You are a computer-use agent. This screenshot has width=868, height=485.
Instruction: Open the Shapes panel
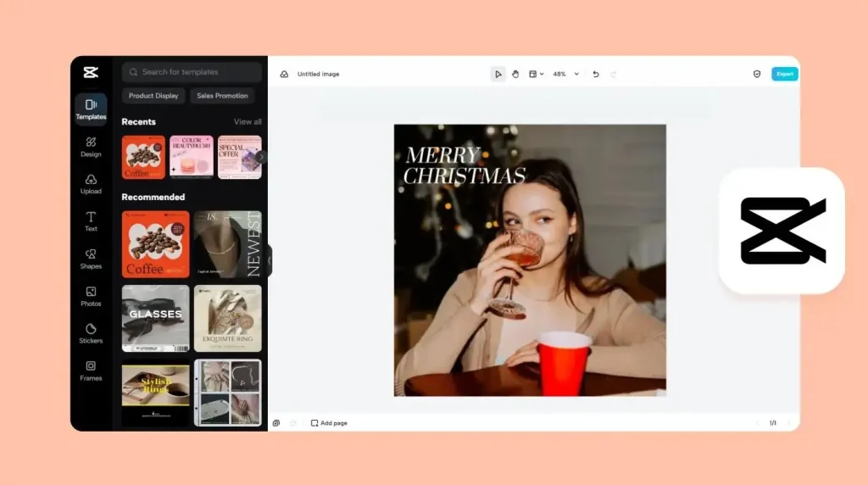click(x=91, y=258)
